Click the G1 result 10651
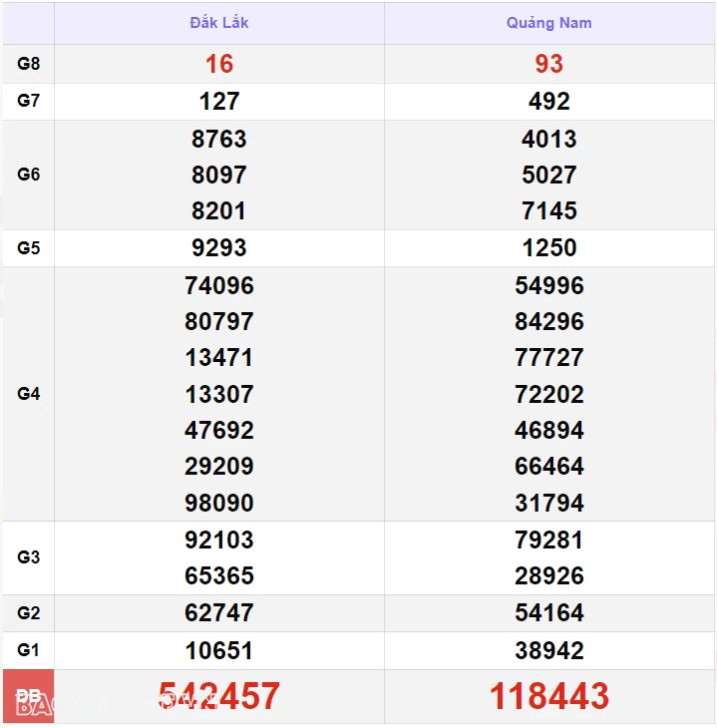Image resolution: width=717 pixels, height=728 pixels. pyautogui.click(x=218, y=650)
